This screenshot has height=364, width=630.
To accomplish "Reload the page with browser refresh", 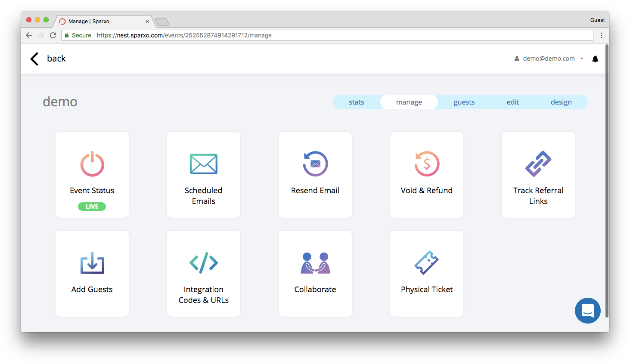I will pyautogui.click(x=53, y=35).
